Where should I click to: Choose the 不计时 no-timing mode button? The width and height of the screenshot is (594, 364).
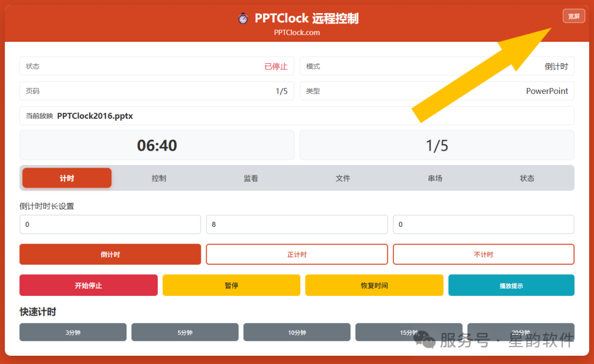483,254
